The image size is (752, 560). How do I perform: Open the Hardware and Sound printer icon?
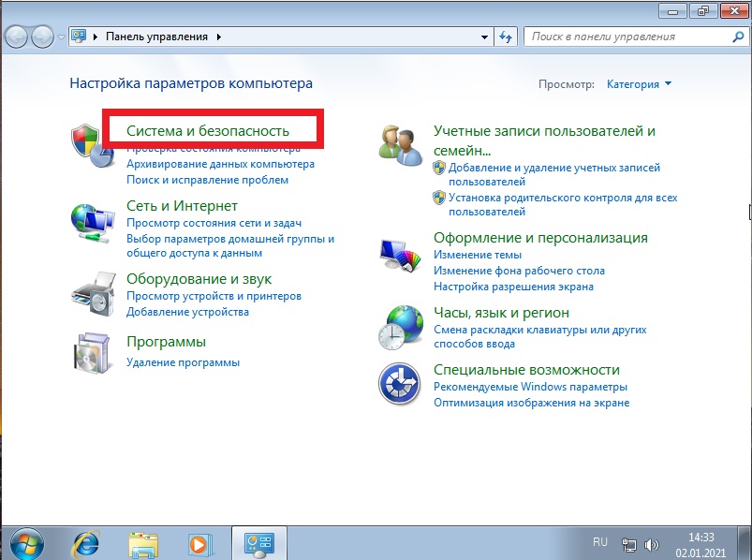click(x=94, y=294)
